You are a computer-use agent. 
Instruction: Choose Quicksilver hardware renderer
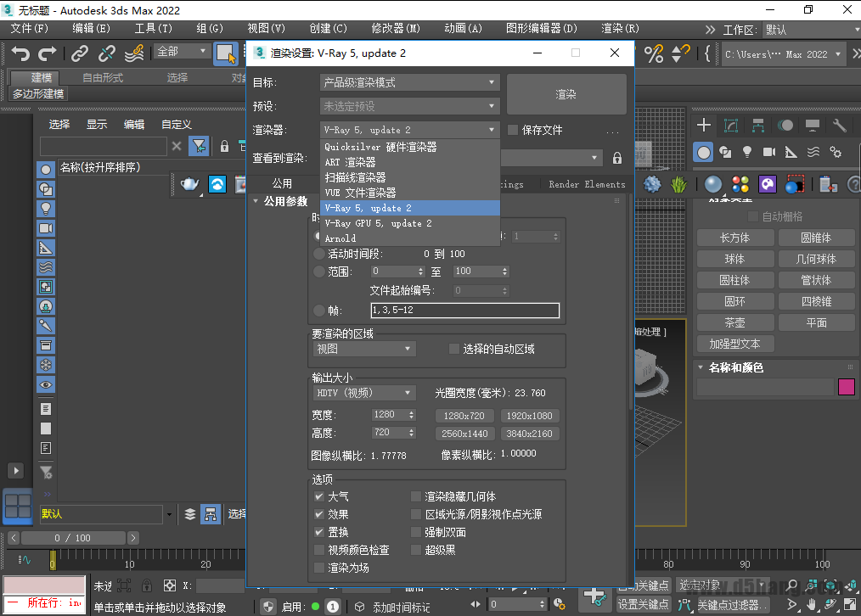(x=409, y=147)
